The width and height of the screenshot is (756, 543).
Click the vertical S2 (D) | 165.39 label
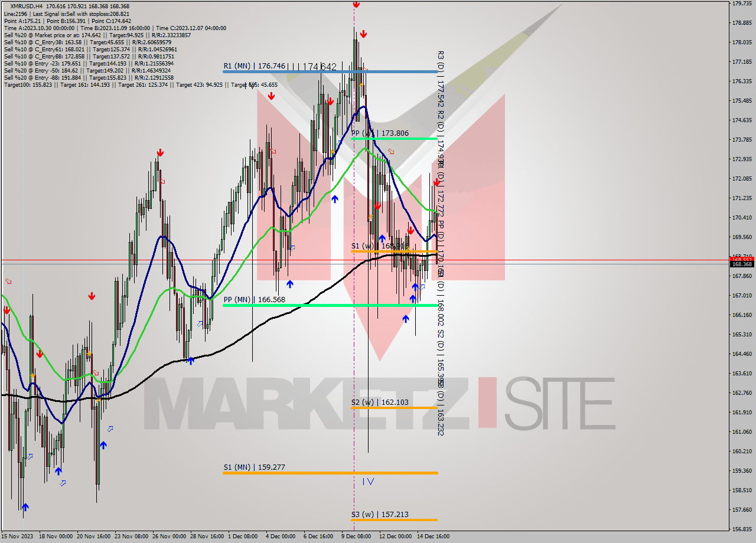(x=441, y=356)
